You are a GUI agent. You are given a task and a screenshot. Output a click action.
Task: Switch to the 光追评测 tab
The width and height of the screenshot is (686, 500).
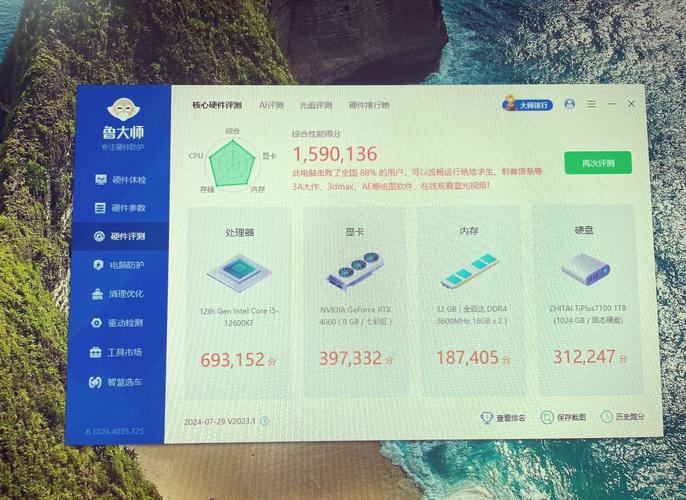click(x=316, y=105)
